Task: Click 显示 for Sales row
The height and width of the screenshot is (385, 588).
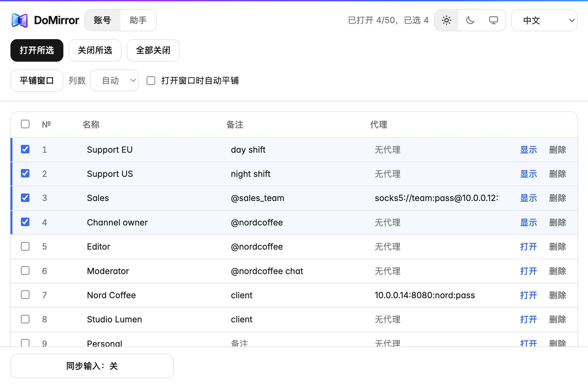Action: pos(529,198)
